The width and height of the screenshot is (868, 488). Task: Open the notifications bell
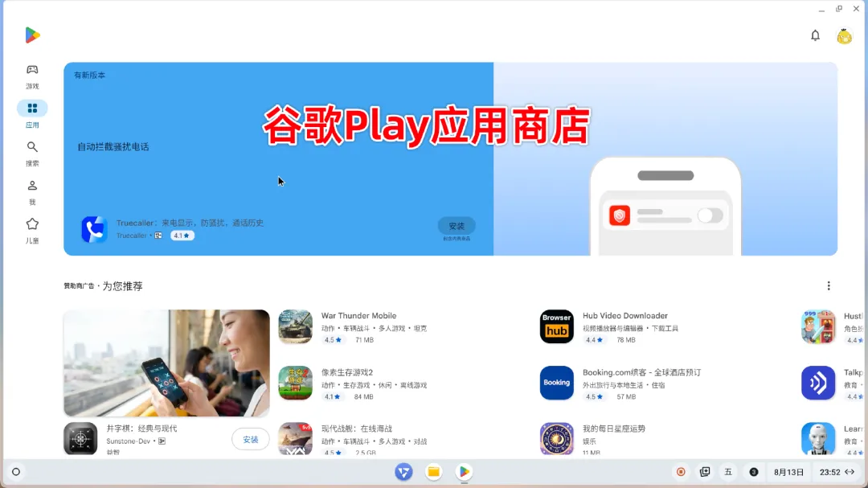[x=815, y=35]
